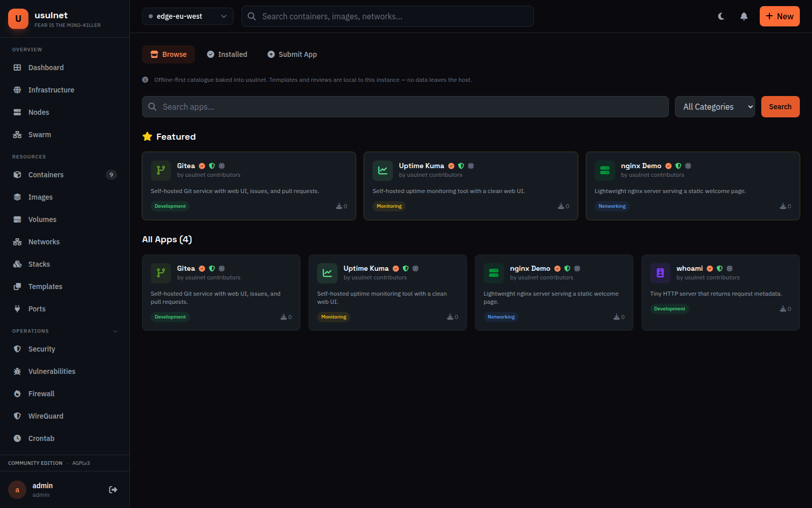Click the orange Search button
Screen dimensions: 812x508
(781, 107)
